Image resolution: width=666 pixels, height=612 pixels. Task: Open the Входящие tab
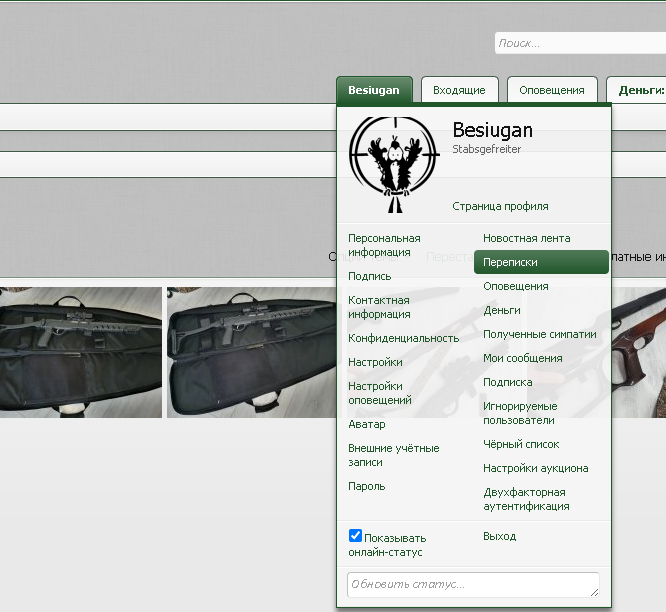pyautogui.click(x=459, y=90)
